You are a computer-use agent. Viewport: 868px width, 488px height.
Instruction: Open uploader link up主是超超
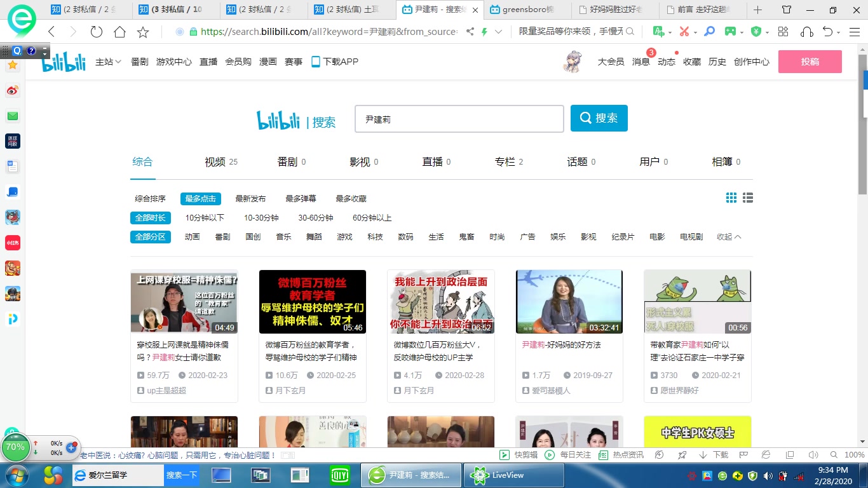[x=166, y=390]
